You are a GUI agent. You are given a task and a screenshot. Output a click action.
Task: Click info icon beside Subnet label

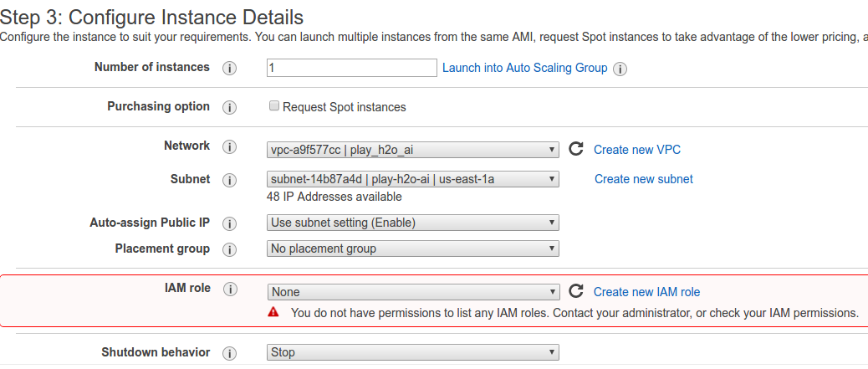[x=229, y=181]
